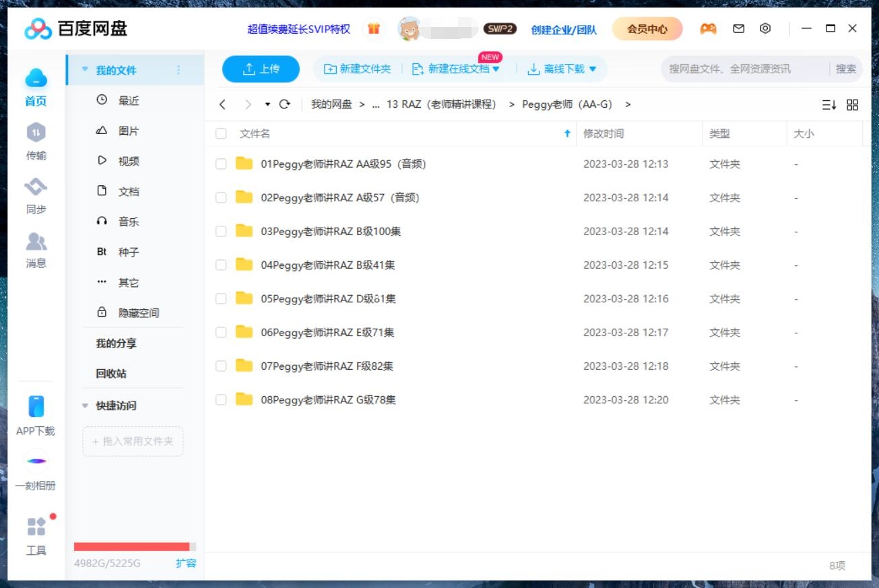
Task: Open the game controller icon in title bar
Action: [x=707, y=29]
